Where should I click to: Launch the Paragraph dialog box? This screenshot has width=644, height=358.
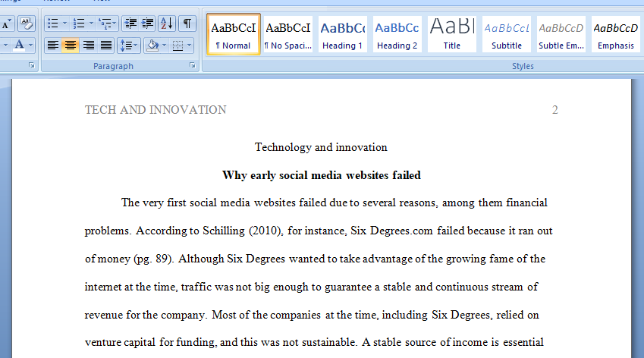coord(192,65)
